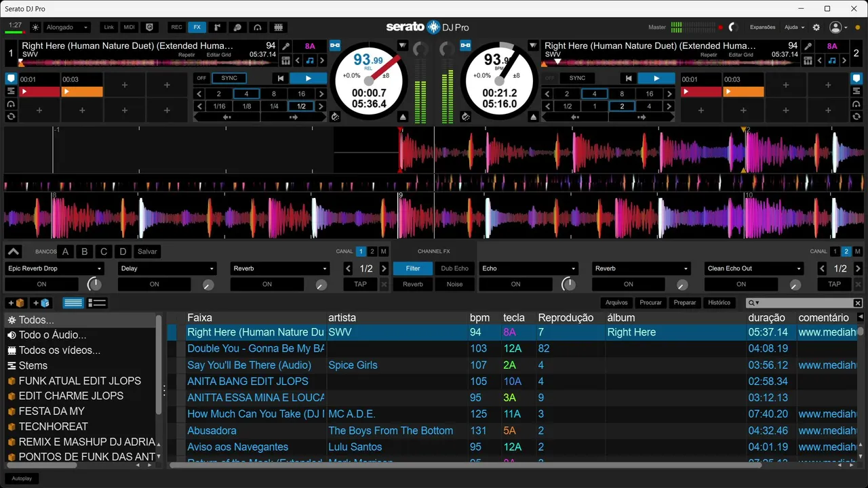The image size is (868, 488).
Task: Open Epic Reverb Drop effect dropdown
Action: tap(54, 268)
